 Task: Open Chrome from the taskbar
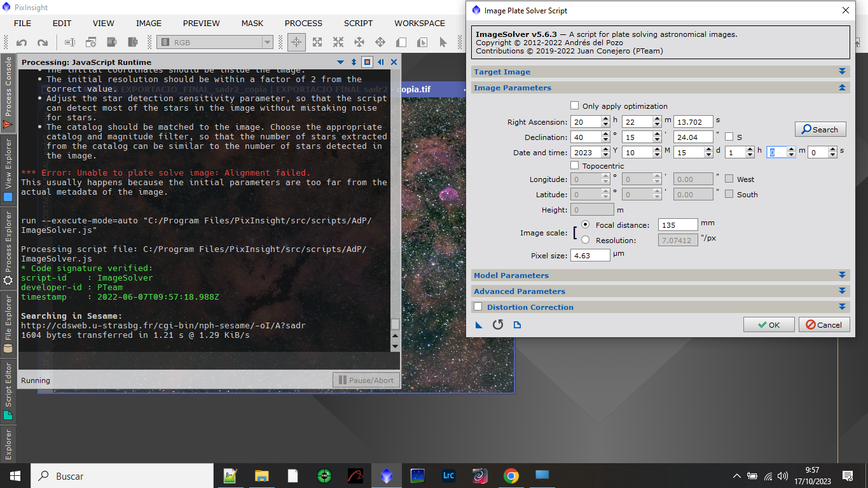coord(510,476)
